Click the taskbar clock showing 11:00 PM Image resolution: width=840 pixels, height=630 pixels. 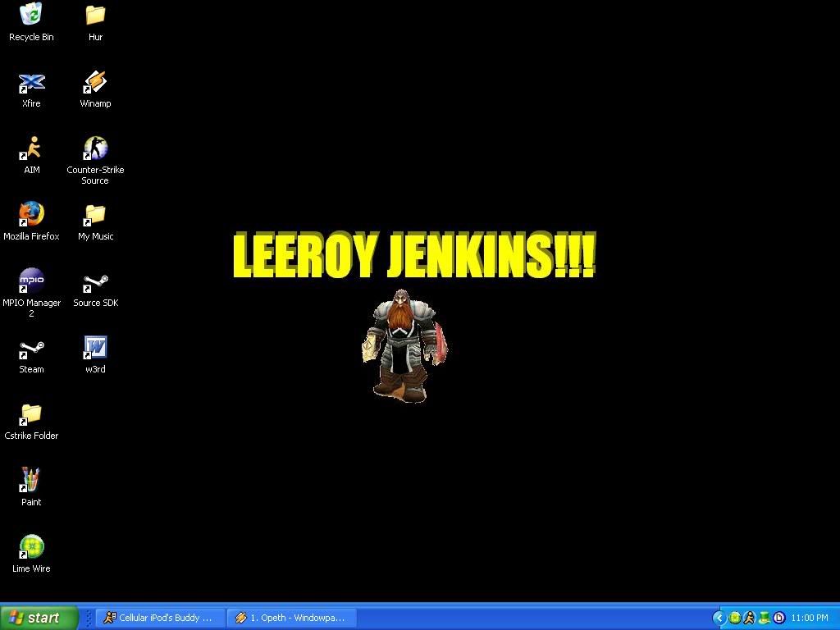(810, 618)
